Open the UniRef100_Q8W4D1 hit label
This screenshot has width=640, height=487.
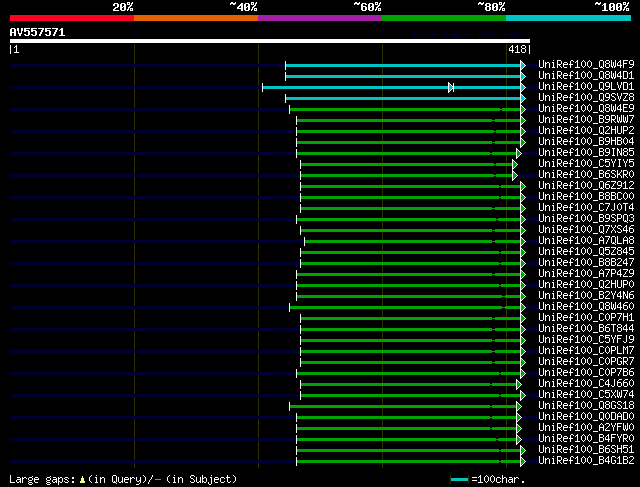pos(586,76)
